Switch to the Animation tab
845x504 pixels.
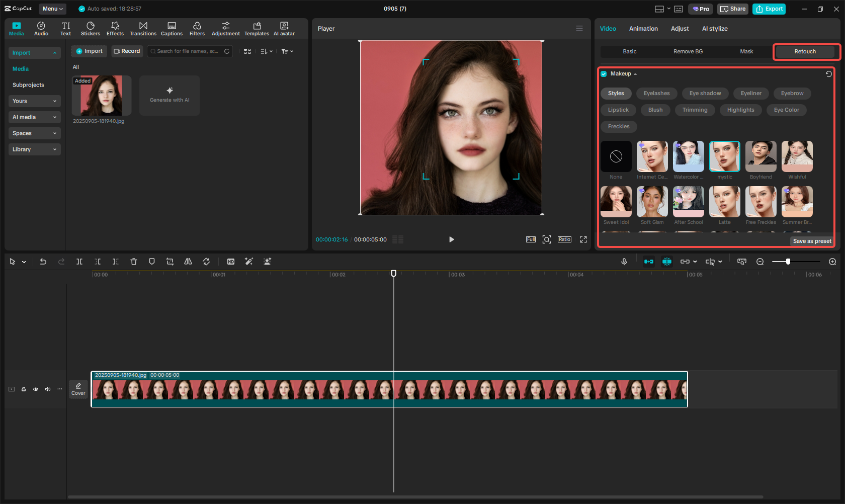click(x=643, y=29)
